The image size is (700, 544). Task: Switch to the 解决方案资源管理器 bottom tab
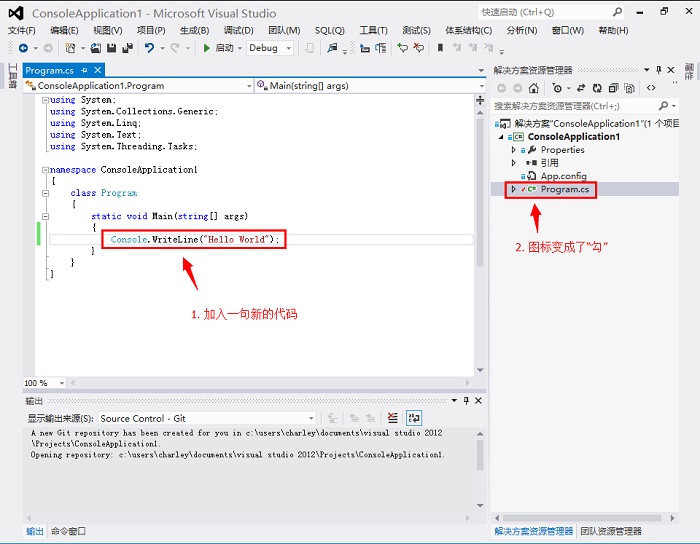533,531
